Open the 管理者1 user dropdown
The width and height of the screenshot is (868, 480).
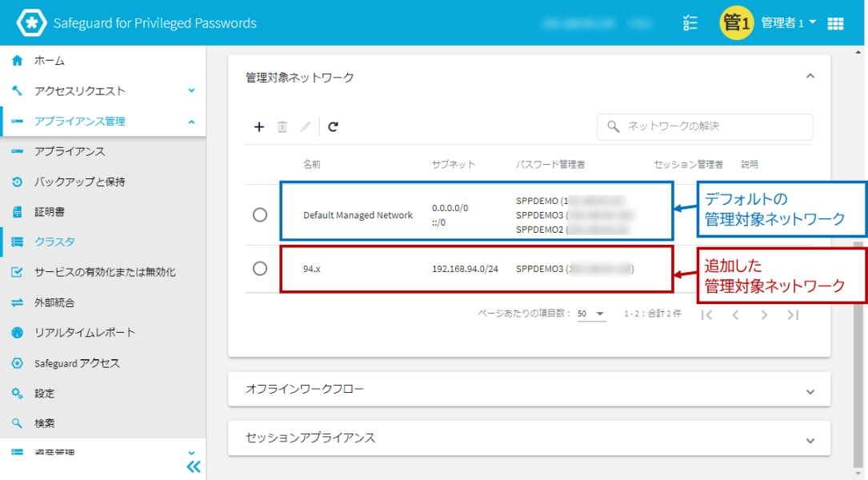(788, 22)
